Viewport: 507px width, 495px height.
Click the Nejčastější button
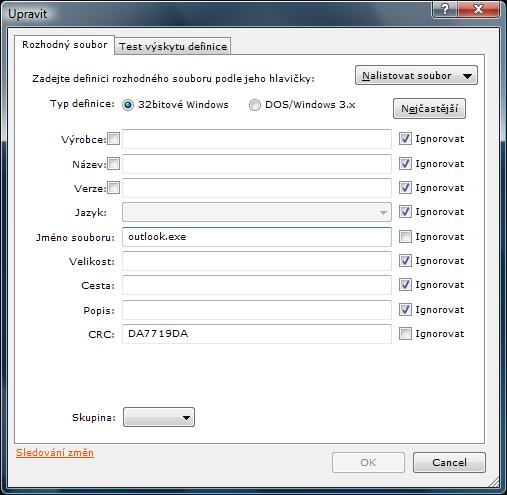point(429,108)
